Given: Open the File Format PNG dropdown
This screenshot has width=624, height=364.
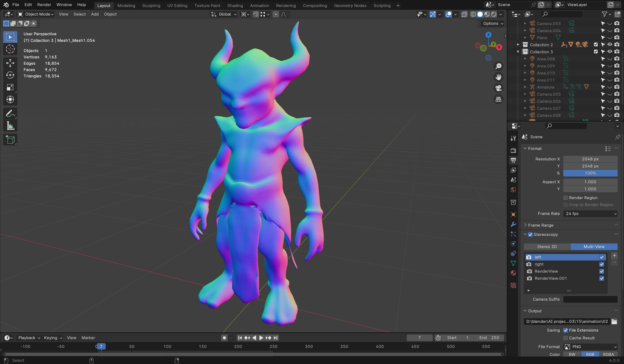Looking at the screenshot, I should coord(590,347).
